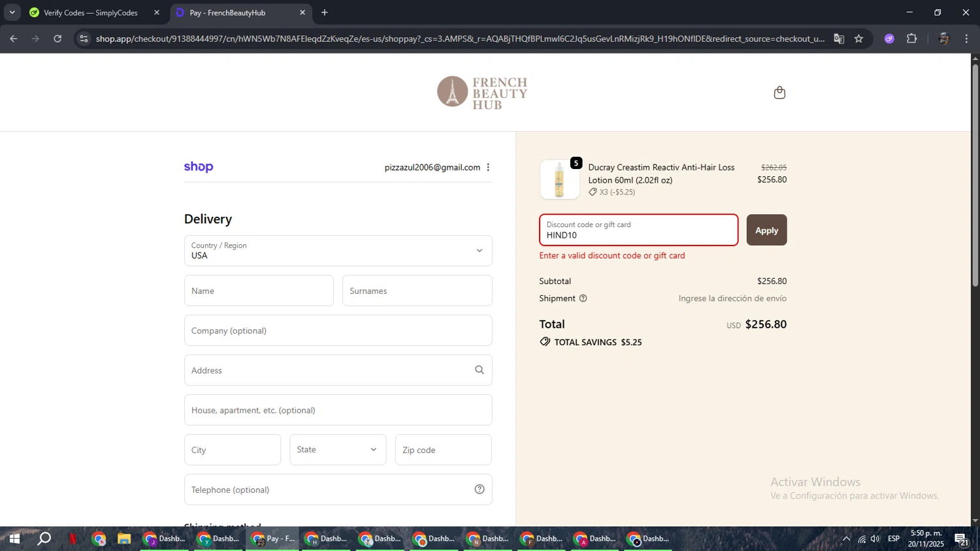Go back using browser back arrow

point(14,39)
